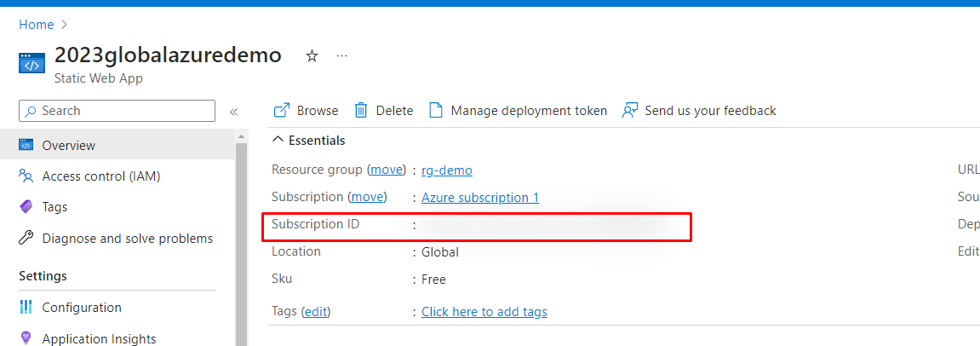Viewport: 980px width, 346px height.
Task: Open the rg-demo resource group link
Action: [x=447, y=170]
